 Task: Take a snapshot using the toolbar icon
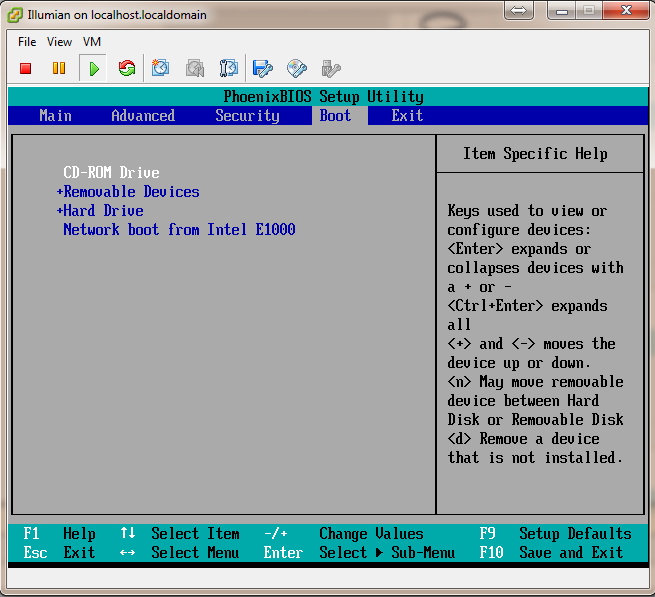[x=160, y=68]
